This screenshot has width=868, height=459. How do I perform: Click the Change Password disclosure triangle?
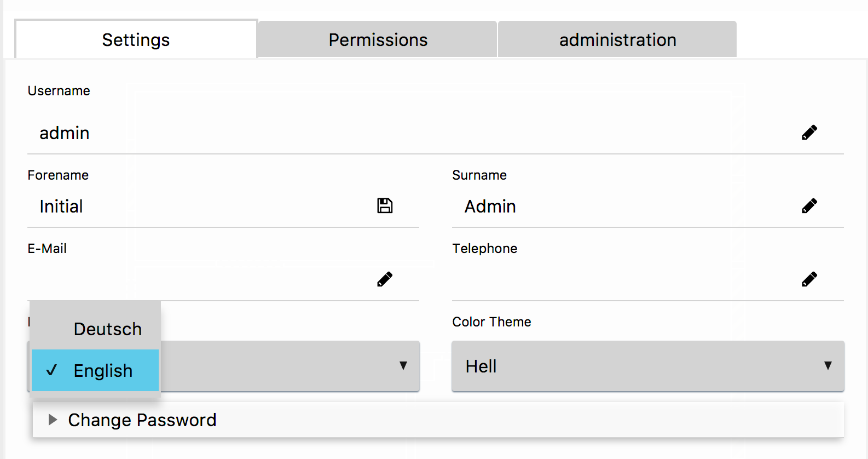click(53, 420)
